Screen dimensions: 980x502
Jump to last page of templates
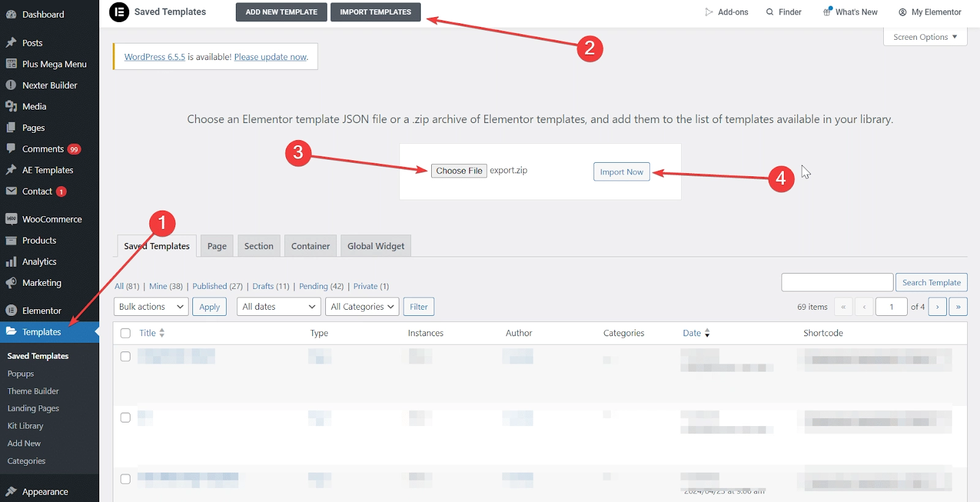pyautogui.click(x=958, y=307)
